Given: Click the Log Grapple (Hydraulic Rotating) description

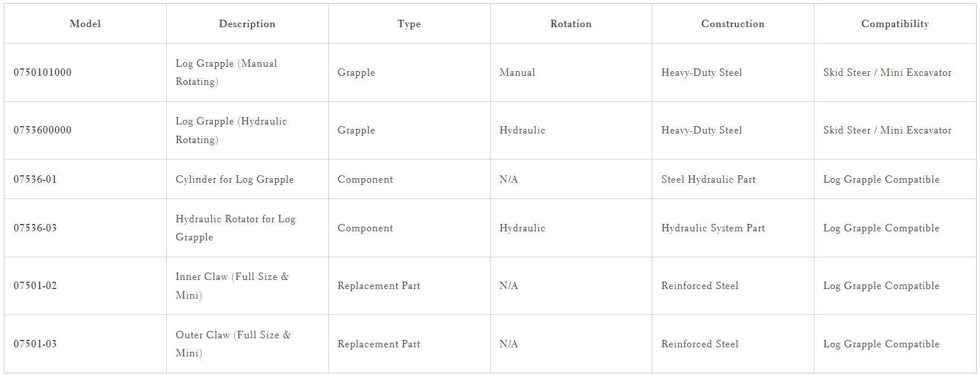Looking at the screenshot, I should tap(231, 130).
